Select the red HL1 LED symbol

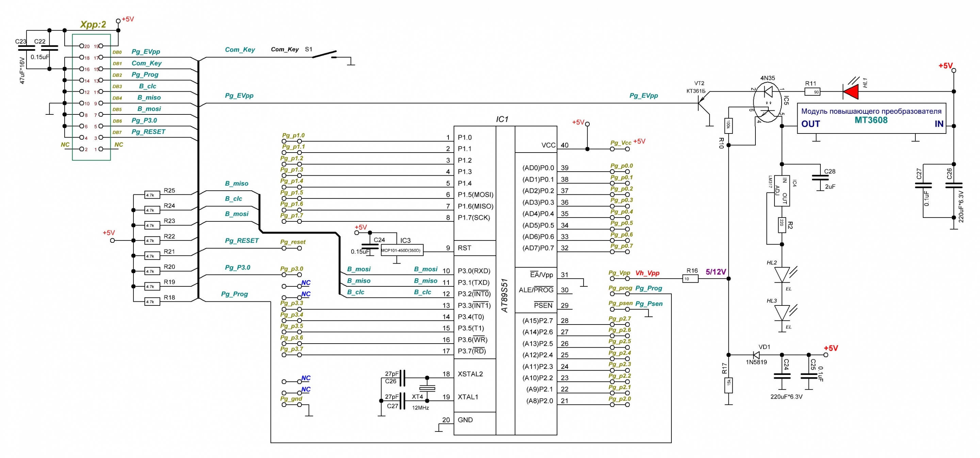[x=851, y=91]
